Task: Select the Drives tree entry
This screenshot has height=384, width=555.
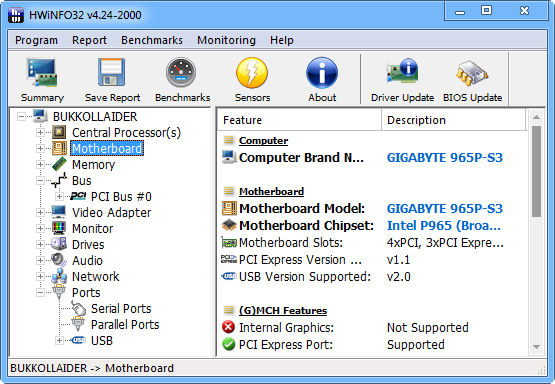Action: pyautogui.click(x=88, y=245)
